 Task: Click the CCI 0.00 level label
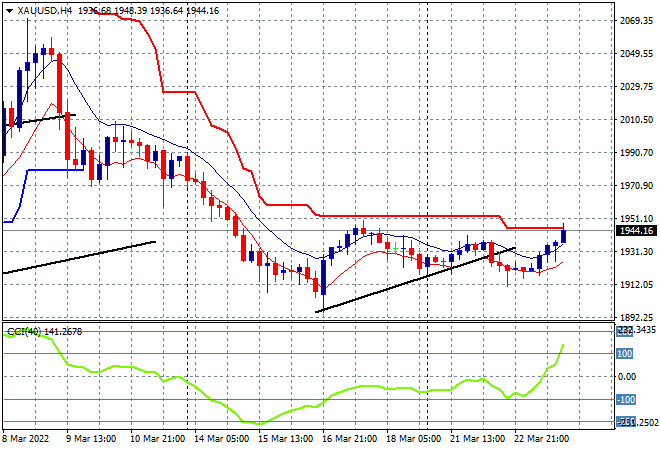[x=625, y=377]
